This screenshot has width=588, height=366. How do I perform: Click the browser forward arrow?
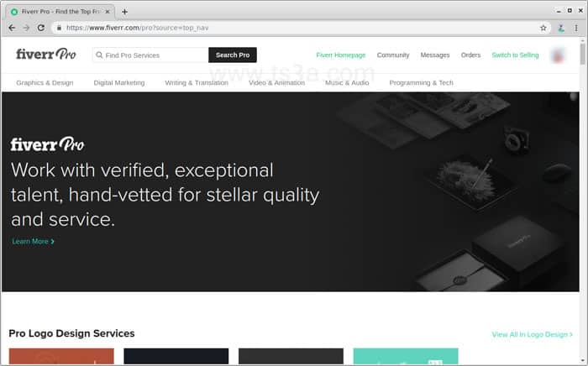point(26,28)
